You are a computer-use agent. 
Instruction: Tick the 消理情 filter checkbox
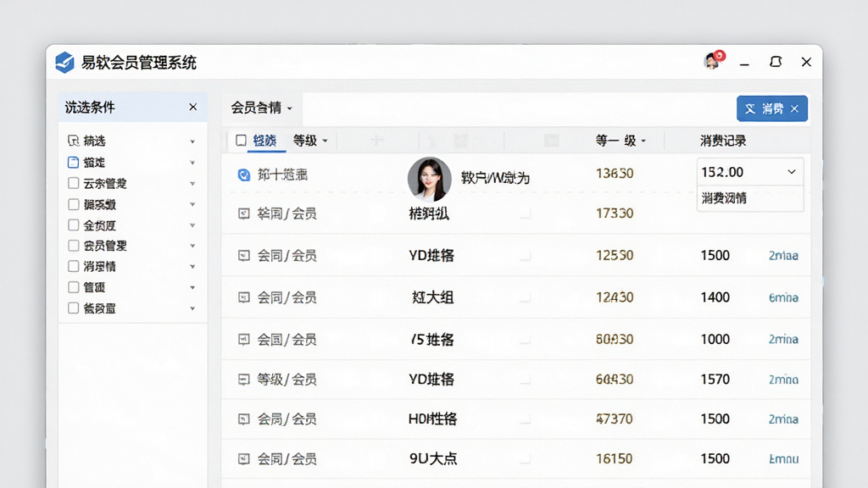click(x=73, y=266)
